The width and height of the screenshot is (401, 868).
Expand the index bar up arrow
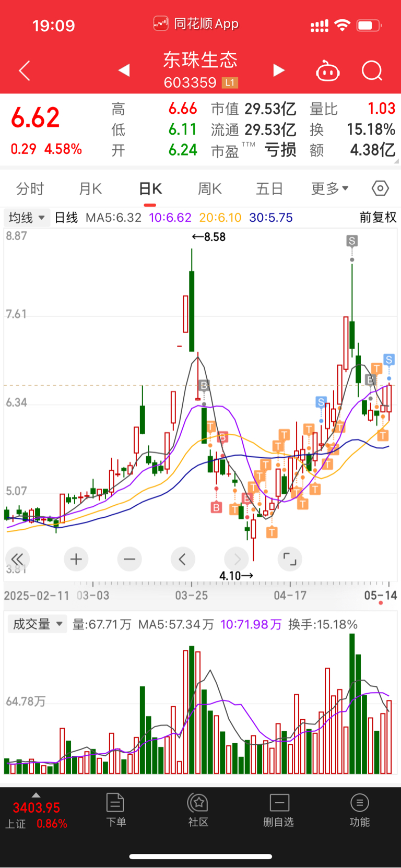click(x=36, y=795)
